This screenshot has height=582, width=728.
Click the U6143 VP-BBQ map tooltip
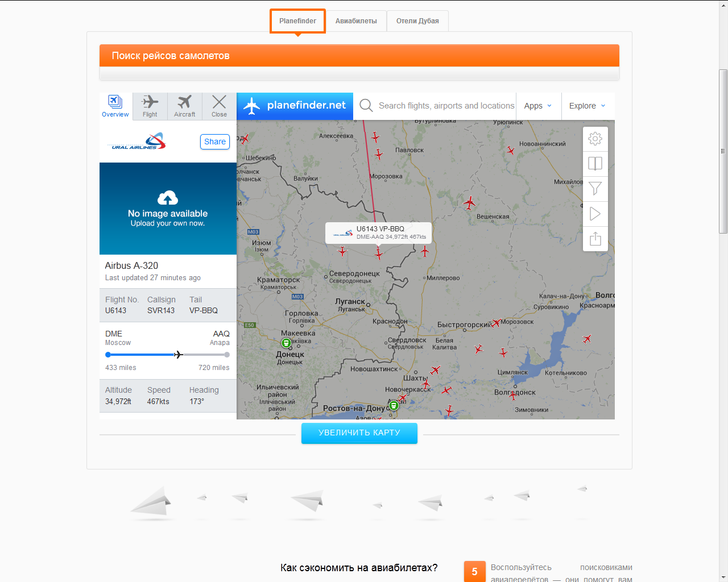point(379,232)
